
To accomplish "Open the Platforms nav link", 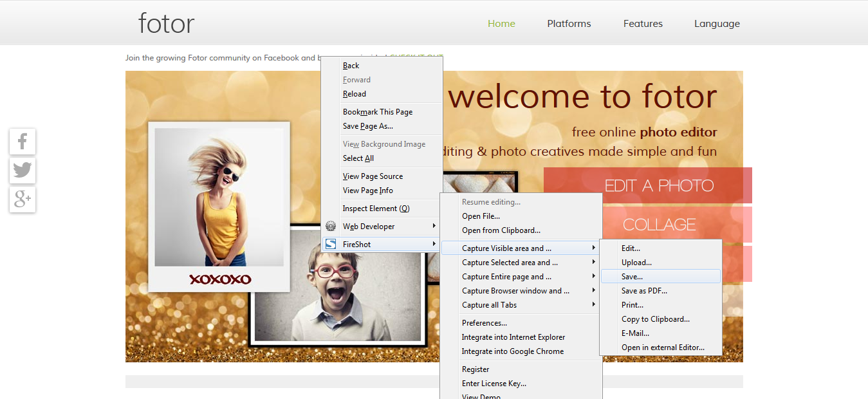I will point(569,24).
